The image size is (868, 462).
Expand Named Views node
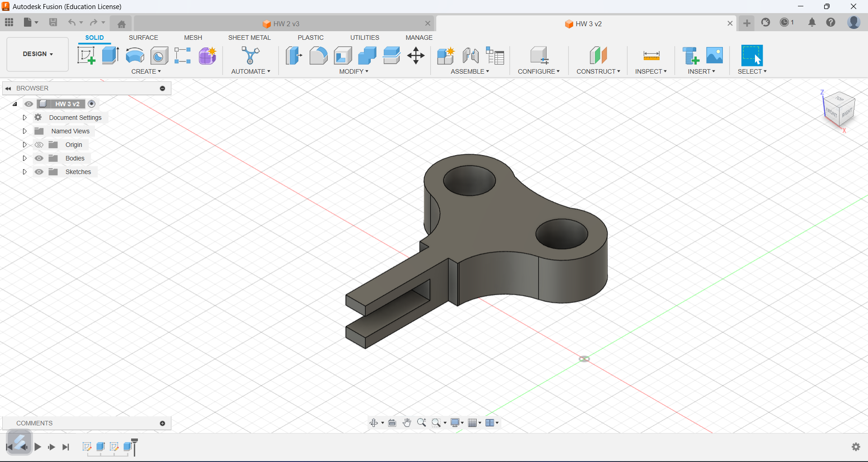pos(25,131)
